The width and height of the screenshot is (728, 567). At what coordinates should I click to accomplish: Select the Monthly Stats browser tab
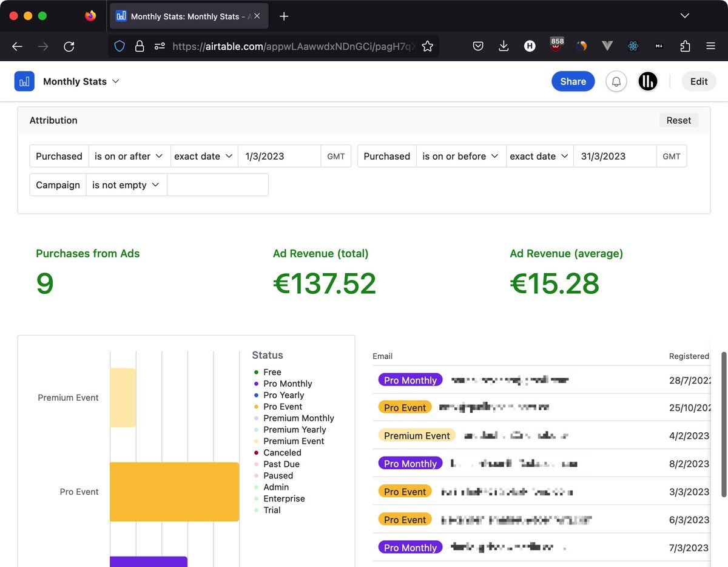tap(185, 16)
